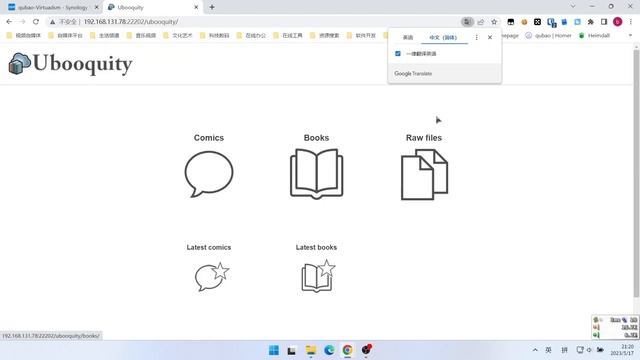This screenshot has height=360, width=640.
Task: Open the first bookmarks folder
Action: (24, 36)
